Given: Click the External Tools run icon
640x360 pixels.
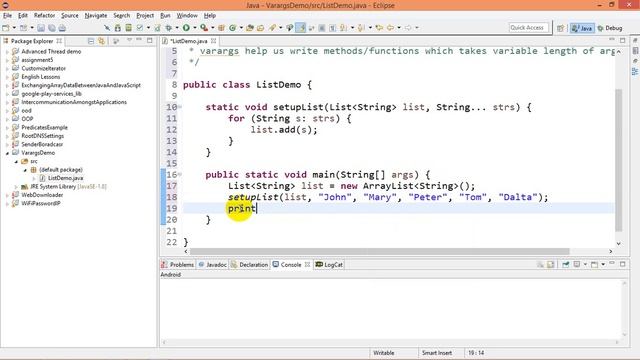Looking at the screenshot, I should (x=204, y=28).
